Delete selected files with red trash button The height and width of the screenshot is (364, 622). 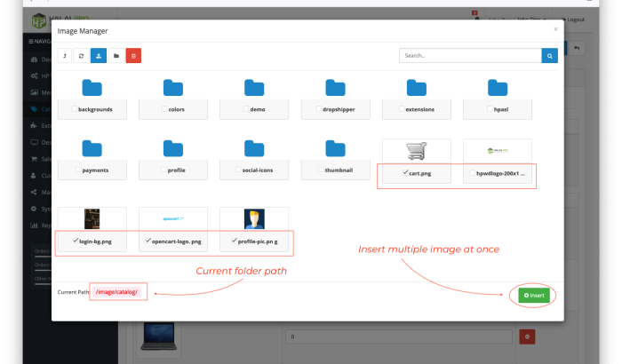tap(133, 56)
